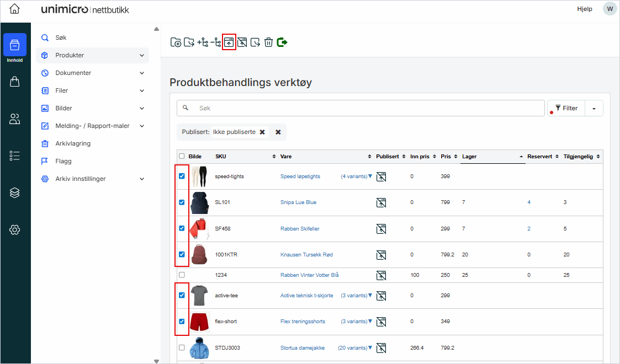Open the dropdown arrow beside Filter
Viewport: 620px width, 364px height.
(x=594, y=108)
